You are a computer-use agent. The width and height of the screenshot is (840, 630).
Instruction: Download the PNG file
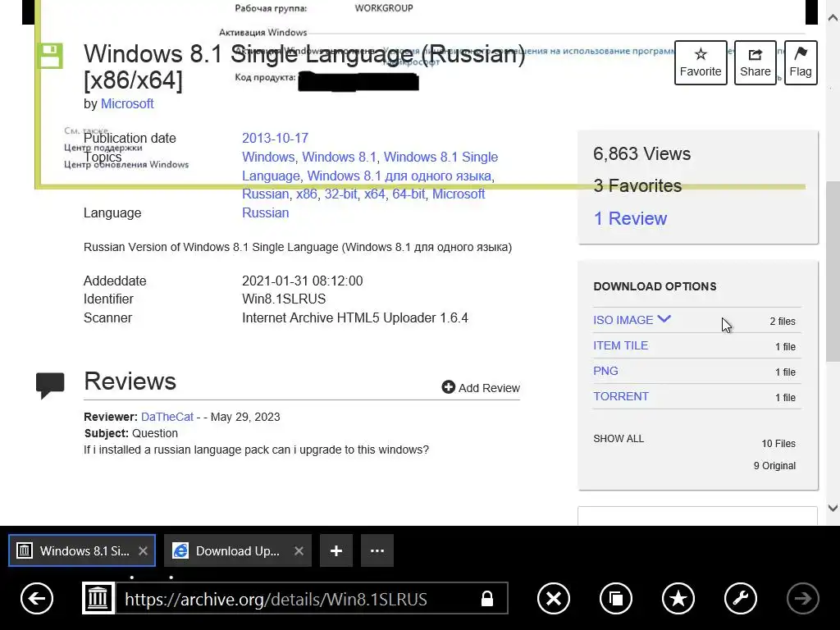pos(605,371)
